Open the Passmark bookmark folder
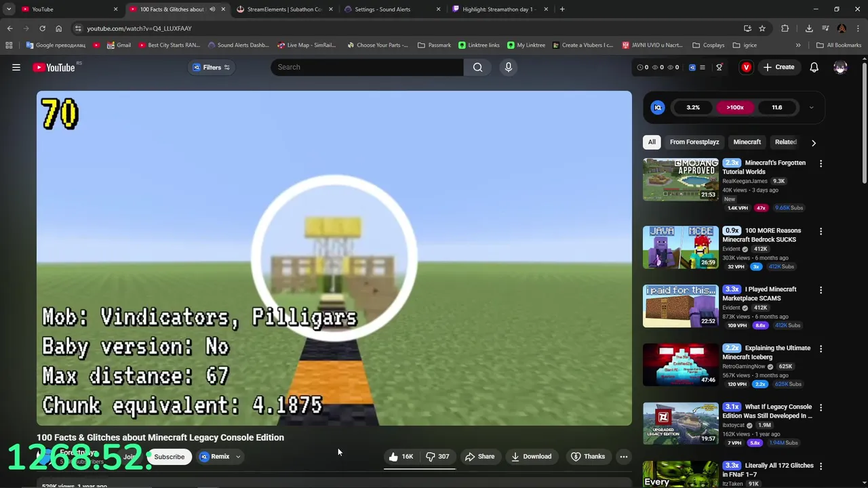Screen dimensions: 868x488 point(434,45)
